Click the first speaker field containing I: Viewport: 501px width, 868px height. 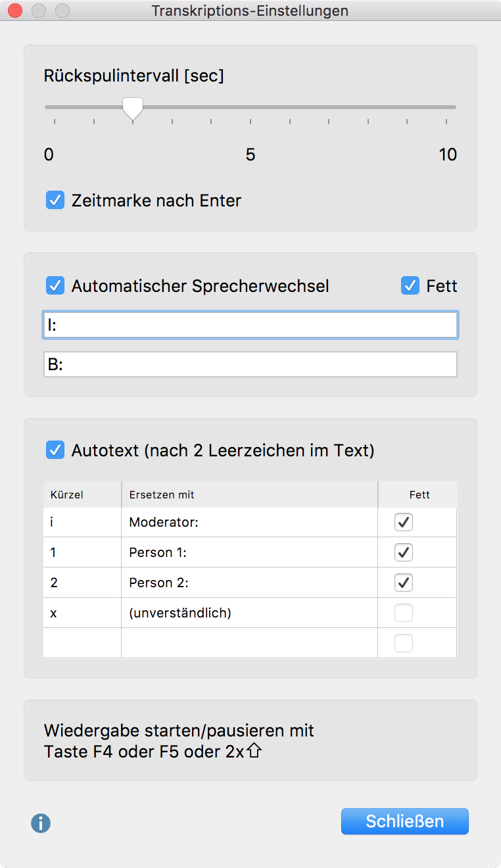(x=251, y=325)
